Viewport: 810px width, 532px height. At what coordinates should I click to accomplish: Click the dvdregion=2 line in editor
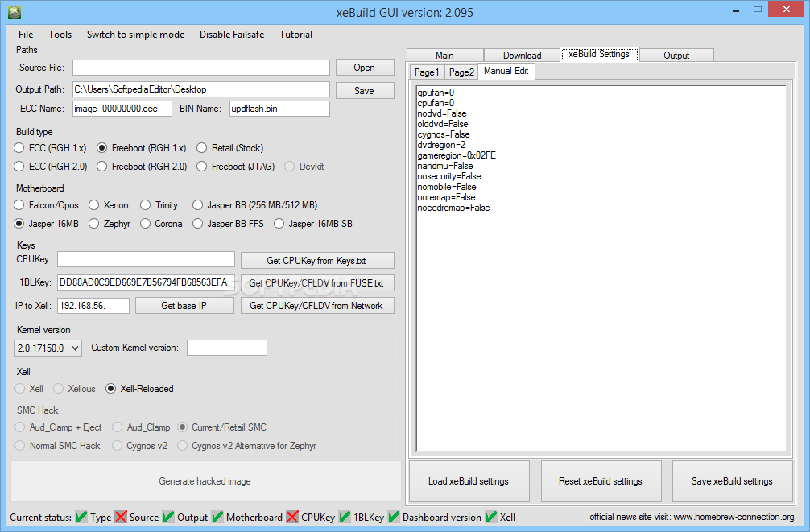click(441, 145)
